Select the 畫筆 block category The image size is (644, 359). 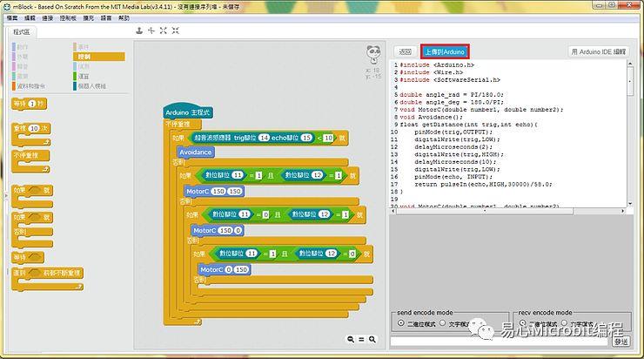pyautogui.click(x=21, y=77)
